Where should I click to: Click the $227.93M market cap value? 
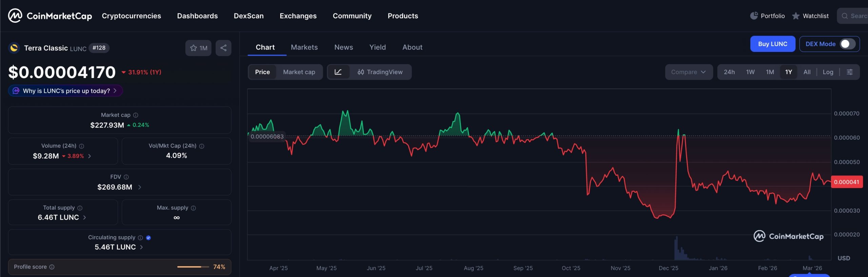click(107, 125)
